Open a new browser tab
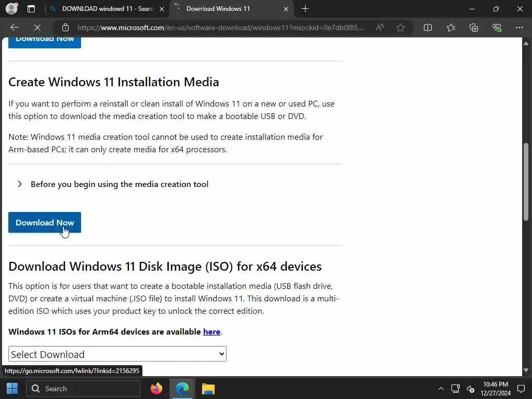 tap(305, 9)
